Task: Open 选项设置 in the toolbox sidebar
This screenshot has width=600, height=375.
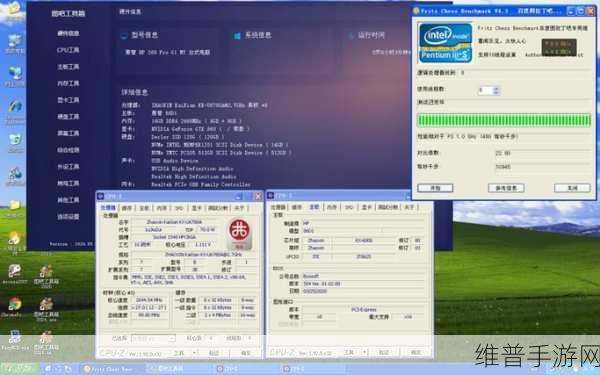Action: 68,217
